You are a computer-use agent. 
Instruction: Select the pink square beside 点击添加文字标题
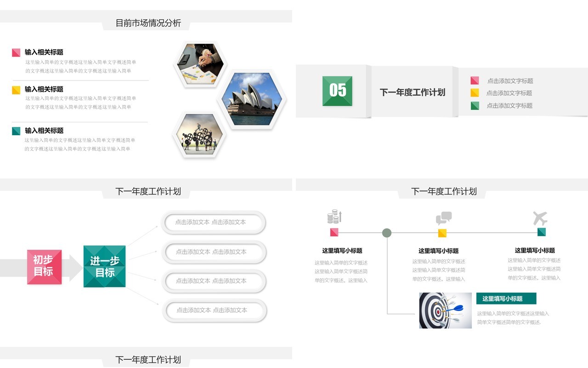click(x=475, y=80)
